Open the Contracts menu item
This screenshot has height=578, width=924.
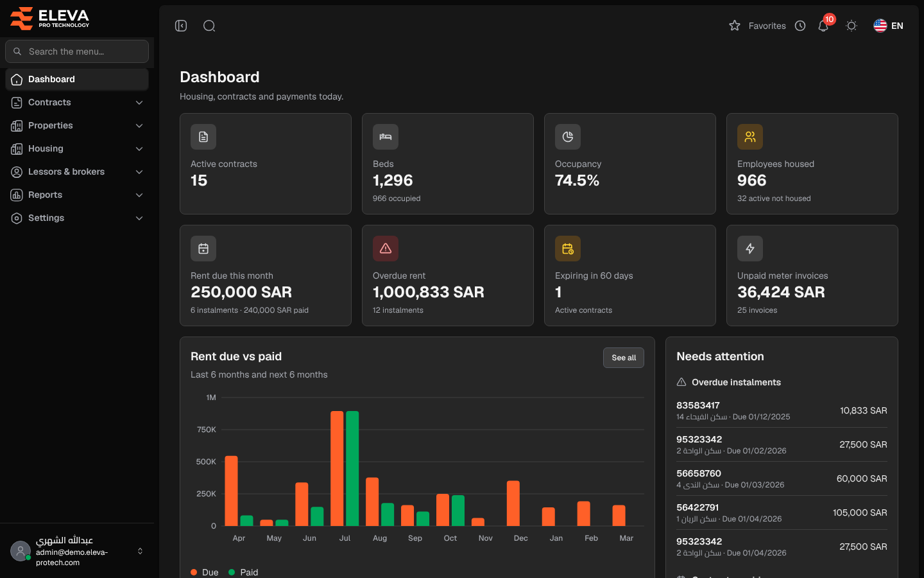pyautogui.click(x=77, y=102)
